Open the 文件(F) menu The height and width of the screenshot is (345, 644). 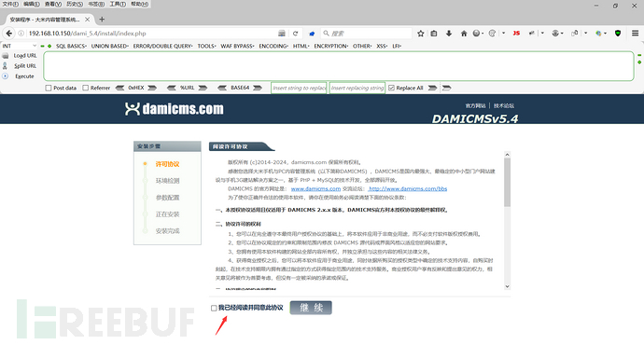(x=10, y=4)
